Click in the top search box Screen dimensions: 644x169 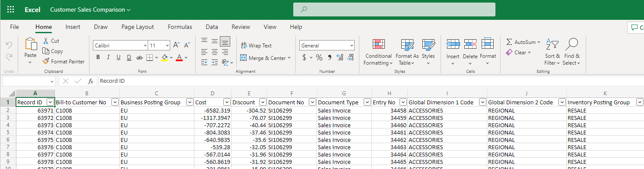(394, 9)
